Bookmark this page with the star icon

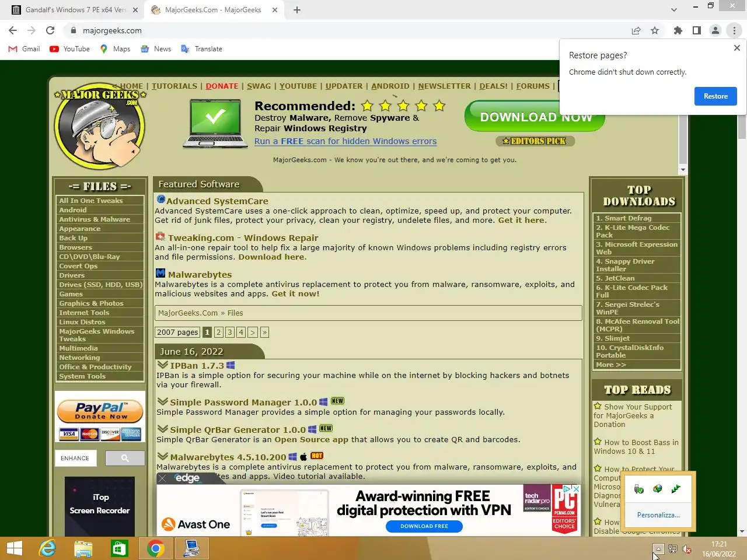coord(655,30)
